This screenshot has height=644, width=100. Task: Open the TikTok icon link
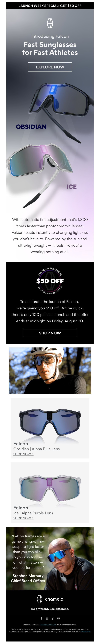pos(53,618)
